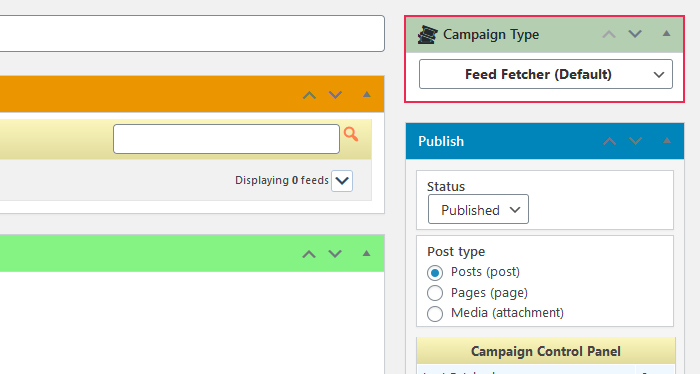Click the Campaign Control Panel header
Screen dimensions: 700x374
(x=546, y=351)
